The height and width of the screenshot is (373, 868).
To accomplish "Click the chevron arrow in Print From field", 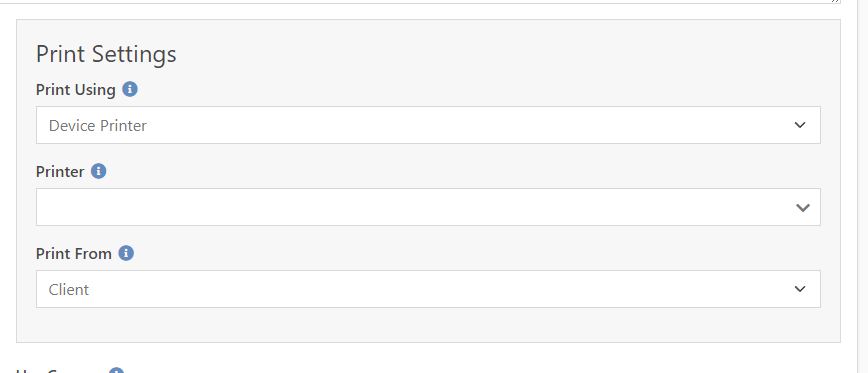I will pyautogui.click(x=800, y=289).
